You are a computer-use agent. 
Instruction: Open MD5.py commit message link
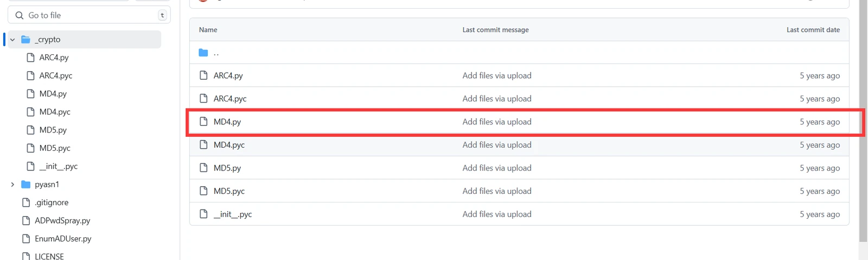pyautogui.click(x=497, y=168)
